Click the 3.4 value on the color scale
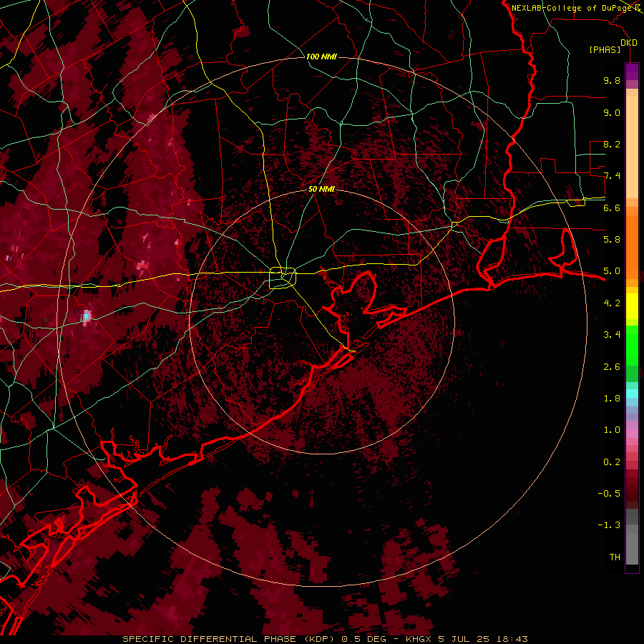Screen dimensions: 644x644 [x=612, y=335]
